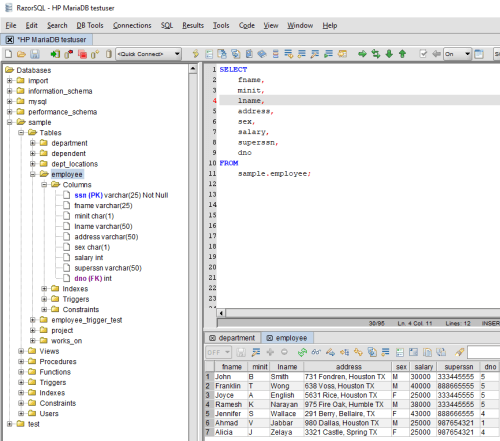500x441 pixels.
Task: Open the DB Tools menu
Action: 90,26
